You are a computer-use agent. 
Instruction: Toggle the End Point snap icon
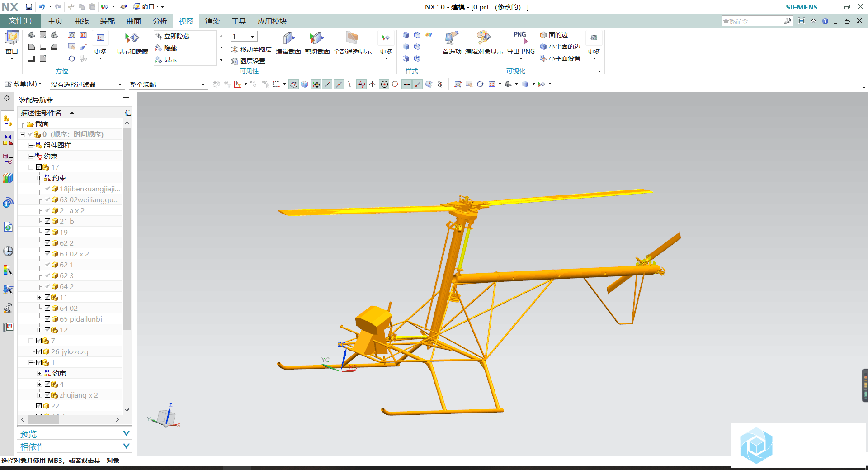(328, 84)
